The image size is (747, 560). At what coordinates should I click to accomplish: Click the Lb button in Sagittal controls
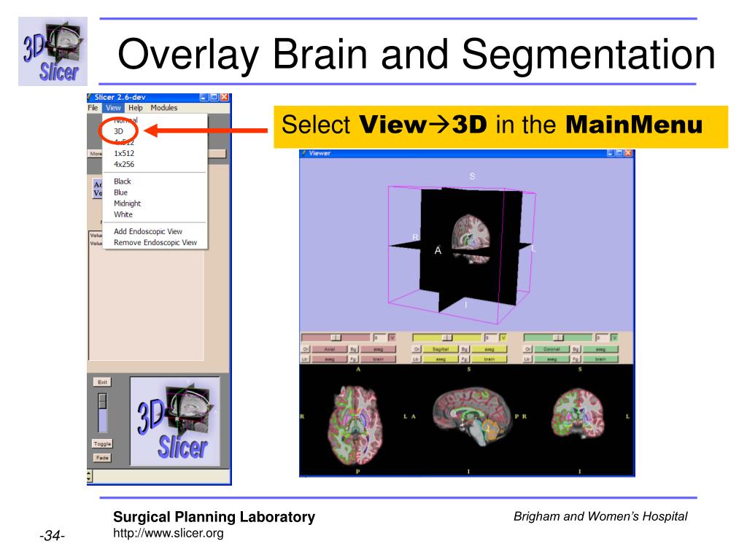coord(417,359)
